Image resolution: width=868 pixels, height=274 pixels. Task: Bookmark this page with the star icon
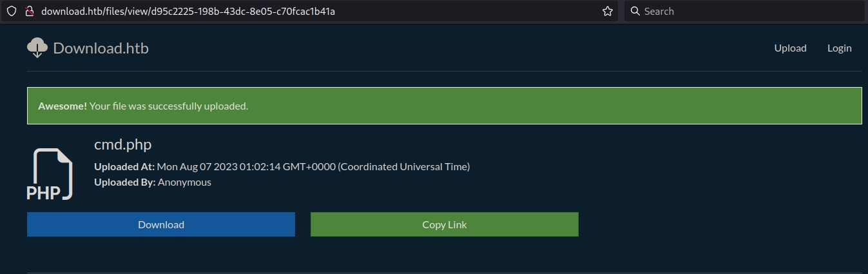point(607,11)
